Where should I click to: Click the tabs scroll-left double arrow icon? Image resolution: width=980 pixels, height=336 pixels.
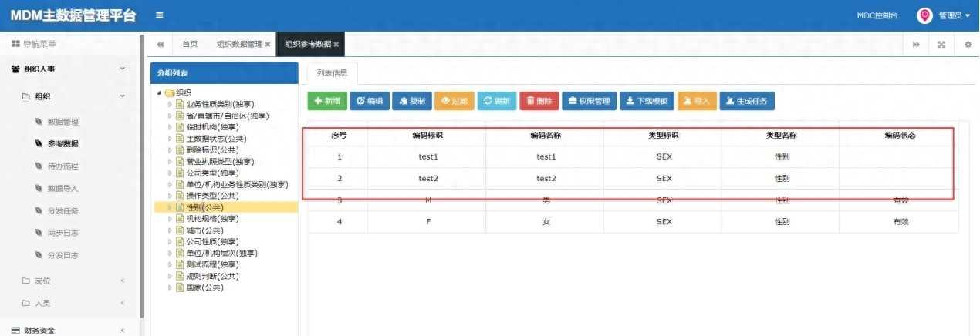coord(161,45)
